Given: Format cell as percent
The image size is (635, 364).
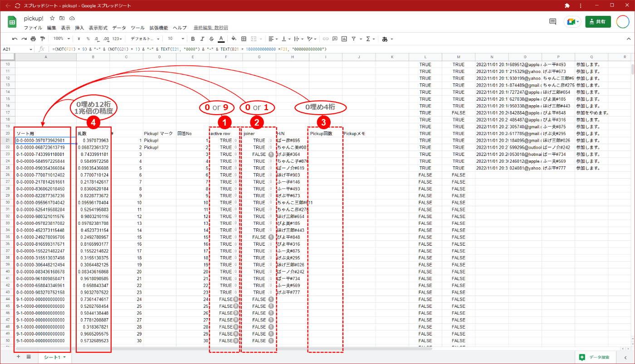Looking at the screenshot, I should pyautogui.click(x=88, y=39).
